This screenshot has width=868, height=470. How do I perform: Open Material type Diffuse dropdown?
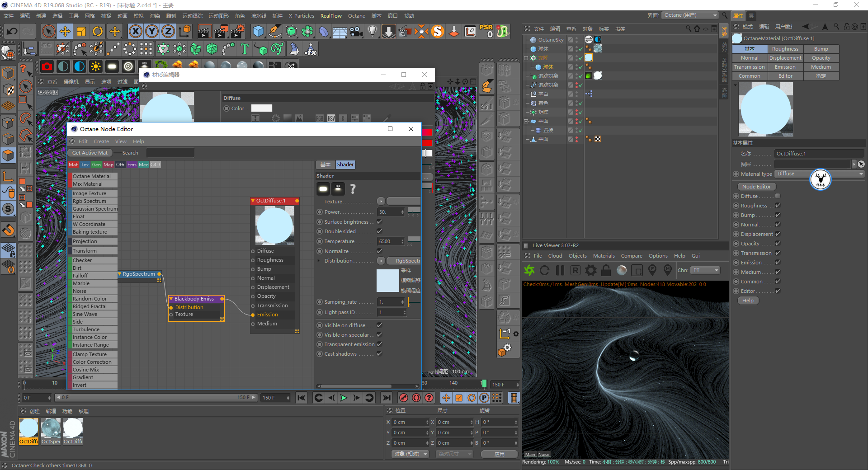coord(820,174)
